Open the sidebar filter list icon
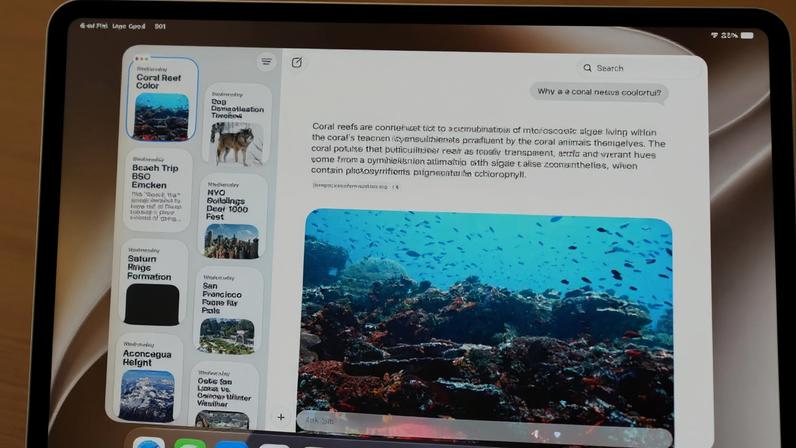The image size is (796, 448). coord(266,62)
